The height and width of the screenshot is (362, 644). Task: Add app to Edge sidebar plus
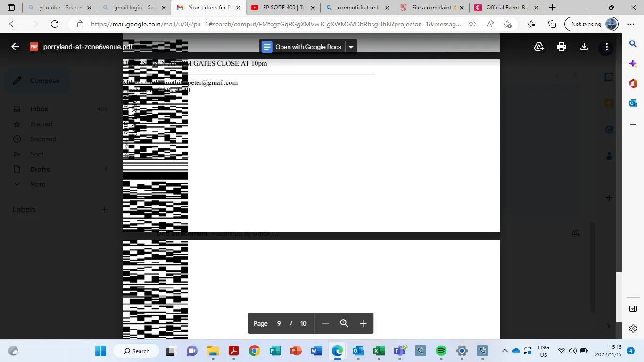[x=633, y=124]
